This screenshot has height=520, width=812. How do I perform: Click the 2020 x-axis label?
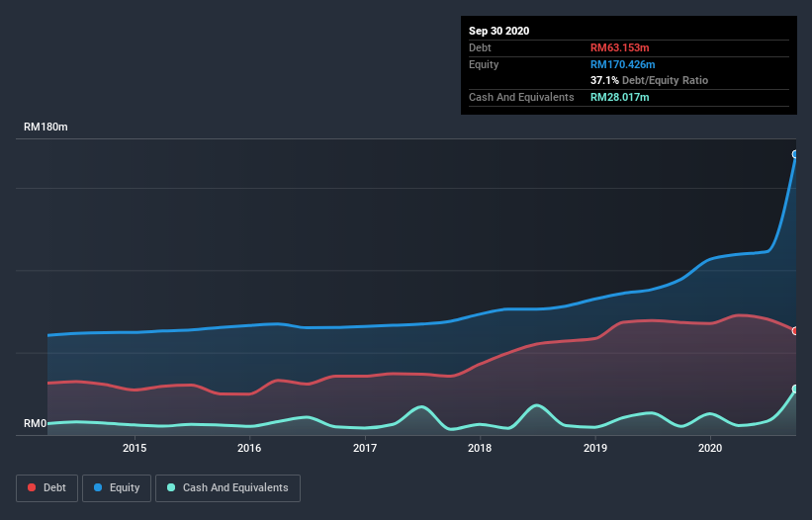point(710,448)
